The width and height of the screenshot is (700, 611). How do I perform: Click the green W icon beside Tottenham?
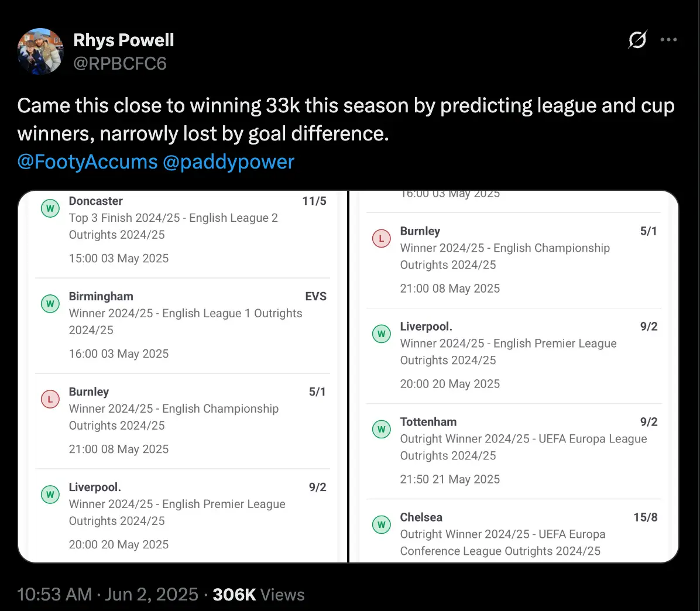382,430
